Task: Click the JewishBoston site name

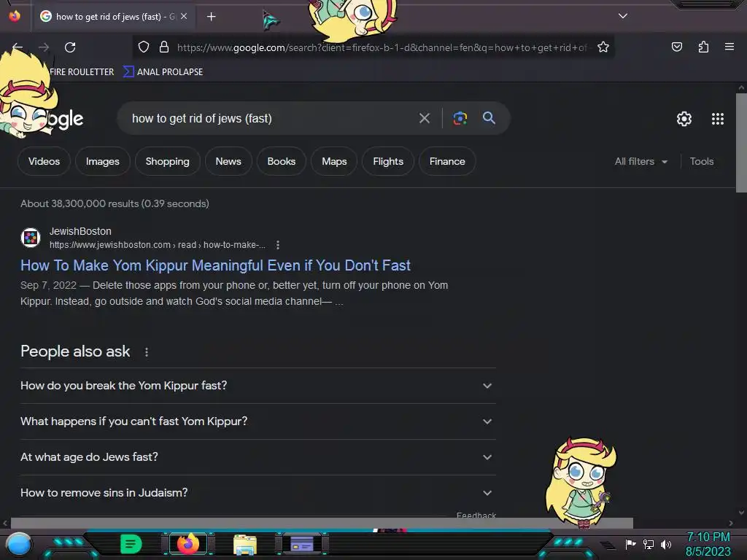Action: [x=80, y=231]
